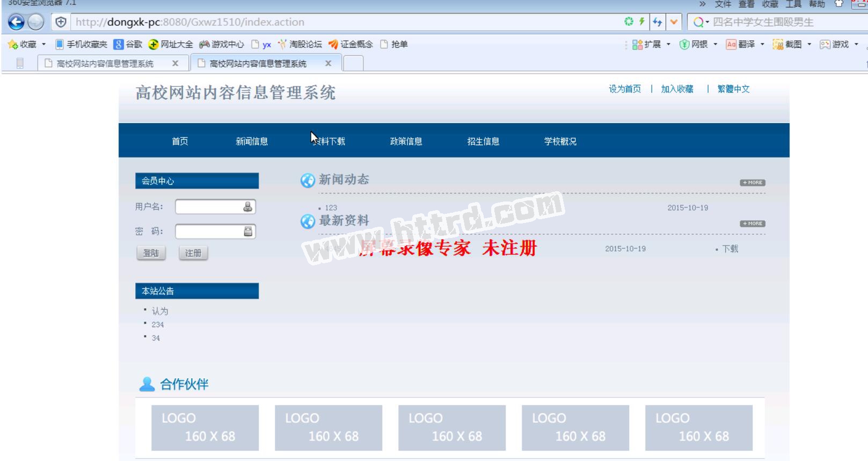
Task: Open 新闻信息 in the navigation bar
Action: pos(252,141)
